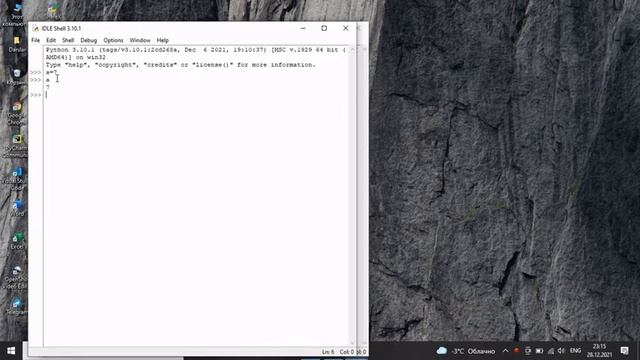Select the Visual Studio Code desktop icon

click(x=16, y=179)
